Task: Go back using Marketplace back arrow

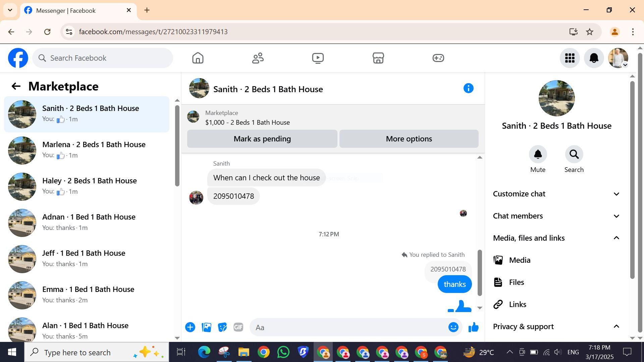Action: point(16,86)
